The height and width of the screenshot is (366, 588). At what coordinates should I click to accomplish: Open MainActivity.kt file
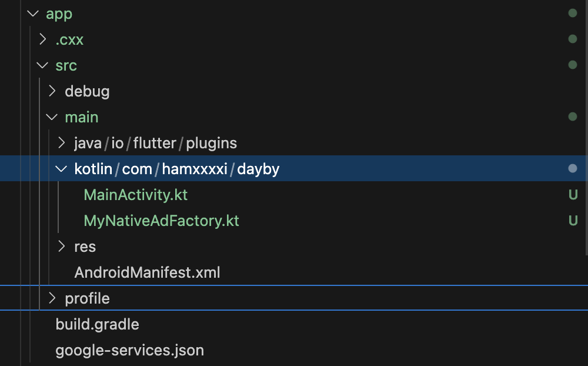coord(135,195)
